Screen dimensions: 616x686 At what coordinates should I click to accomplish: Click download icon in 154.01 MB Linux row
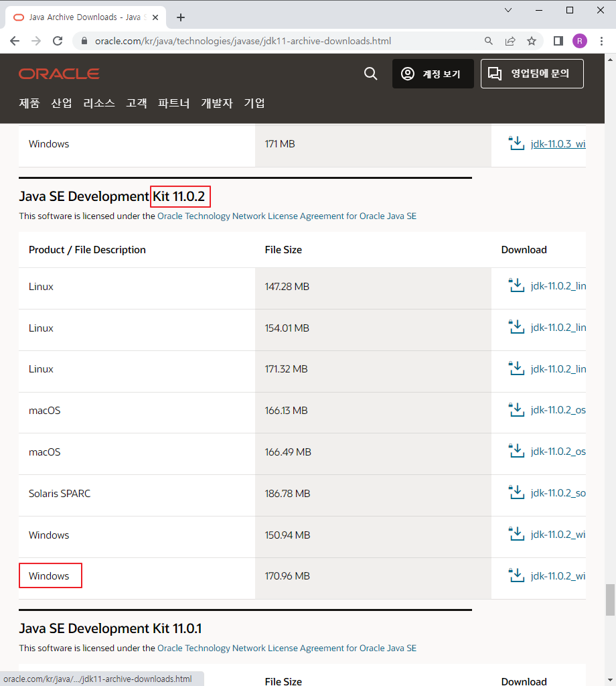(516, 327)
